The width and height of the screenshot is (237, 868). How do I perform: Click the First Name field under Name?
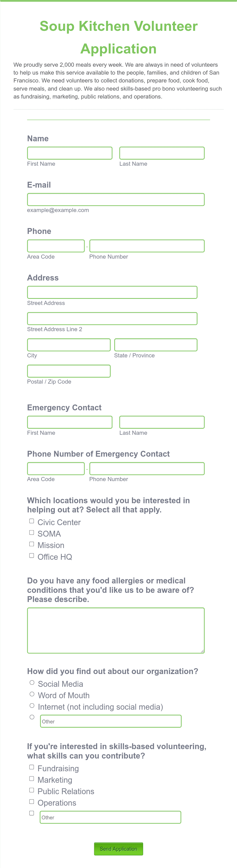click(70, 153)
